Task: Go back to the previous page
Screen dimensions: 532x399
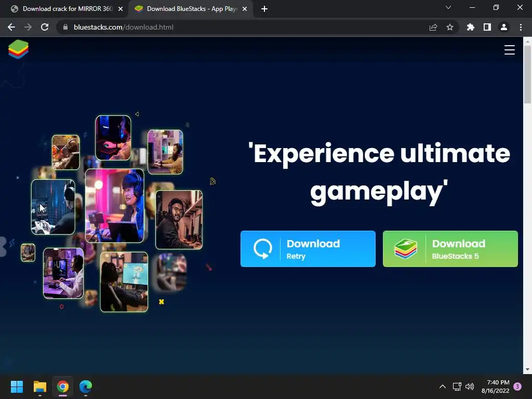Action: tap(11, 27)
